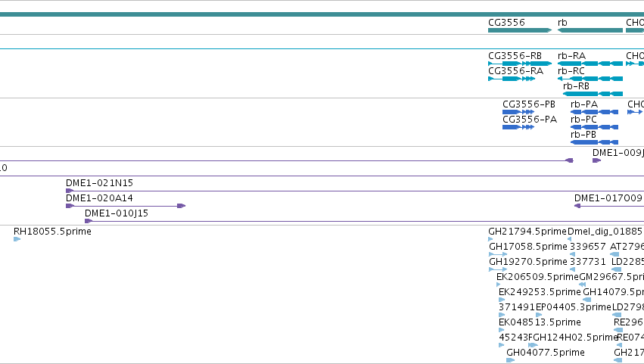The height and width of the screenshot is (364, 644).
Task: Click the rb-RB transcript glyph
Action: 593,94
